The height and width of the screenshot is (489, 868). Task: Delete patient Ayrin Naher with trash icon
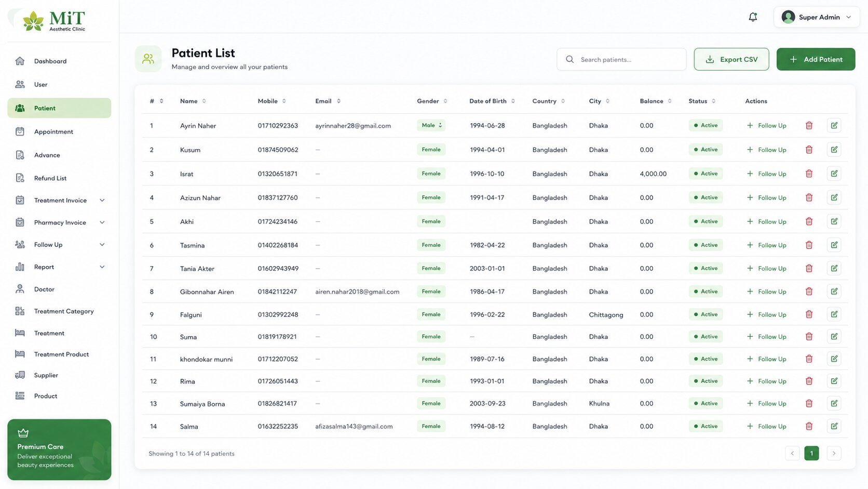click(x=809, y=125)
